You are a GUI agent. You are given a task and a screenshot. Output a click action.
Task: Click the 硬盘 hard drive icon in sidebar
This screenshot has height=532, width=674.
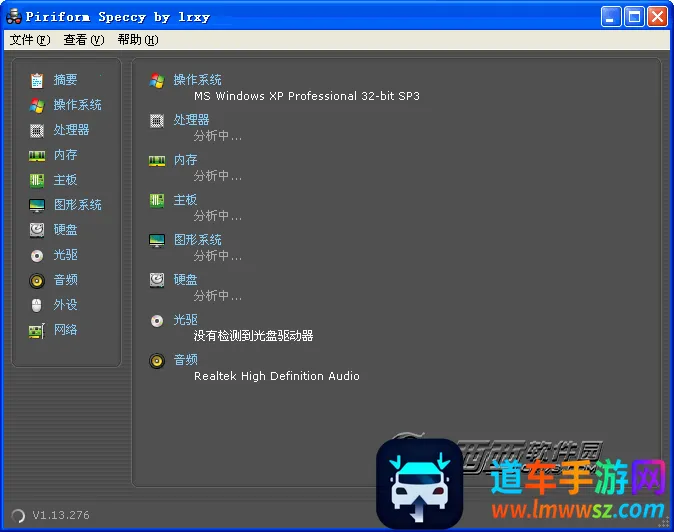point(37,230)
